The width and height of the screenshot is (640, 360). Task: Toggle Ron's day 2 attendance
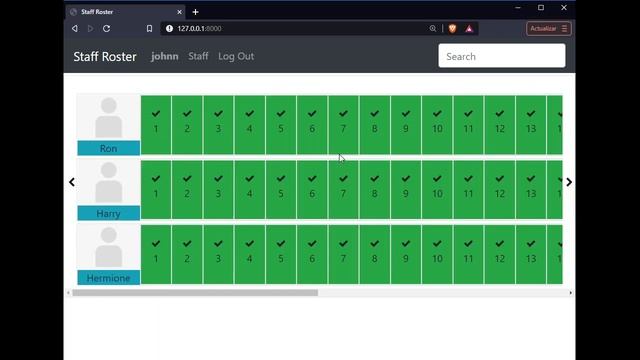click(x=187, y=125)
